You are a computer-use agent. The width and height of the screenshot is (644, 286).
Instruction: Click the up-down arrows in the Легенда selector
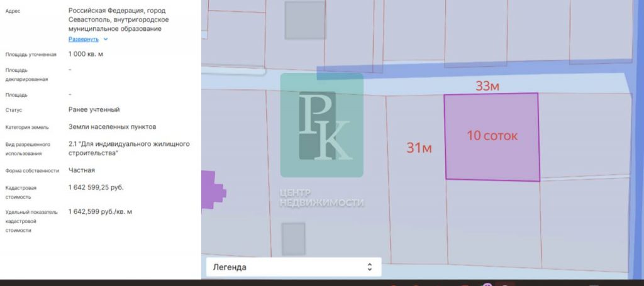tap(370, 267)
